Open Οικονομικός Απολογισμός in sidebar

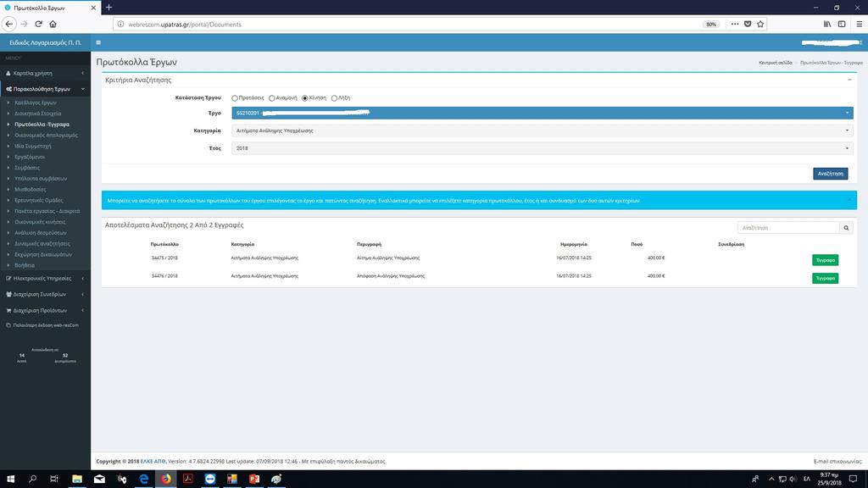point(46,135)
